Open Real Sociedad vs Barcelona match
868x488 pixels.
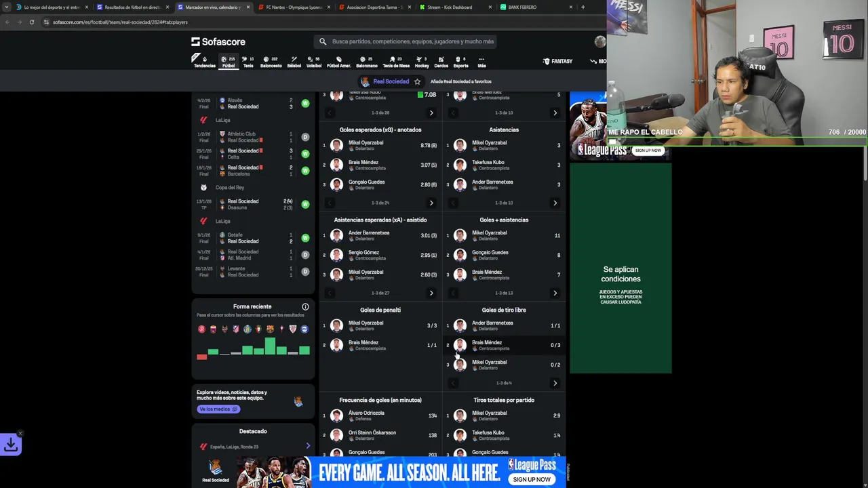coord(253,170)
